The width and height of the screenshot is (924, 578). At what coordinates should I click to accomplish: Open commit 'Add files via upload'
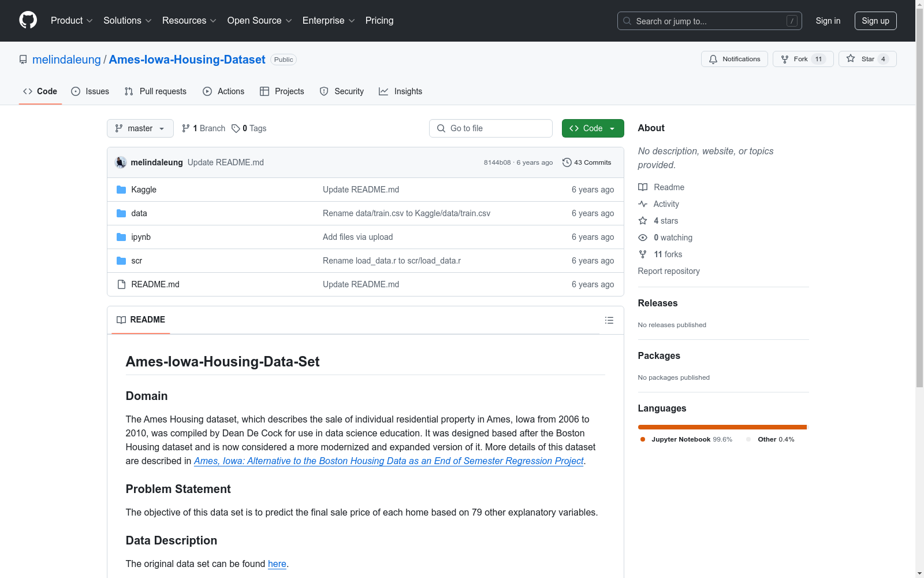pyautogui.click(x=358, y=237)
